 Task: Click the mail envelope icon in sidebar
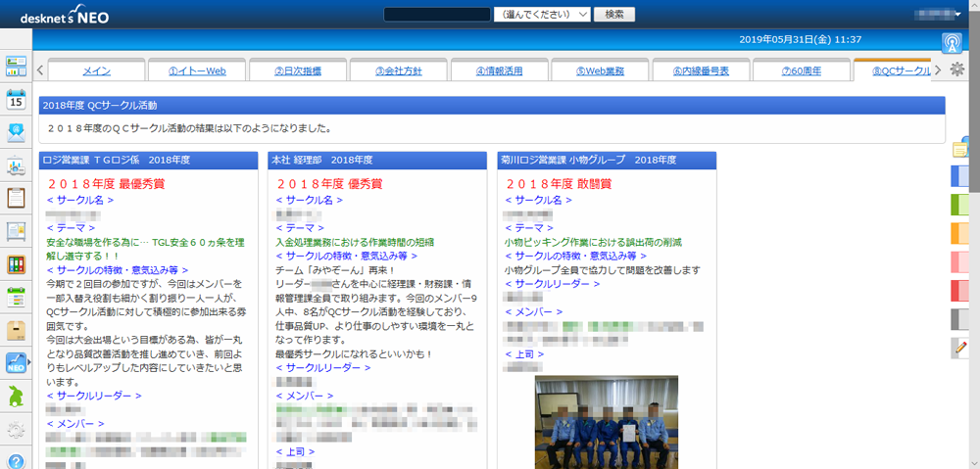[x=16, y=132]
